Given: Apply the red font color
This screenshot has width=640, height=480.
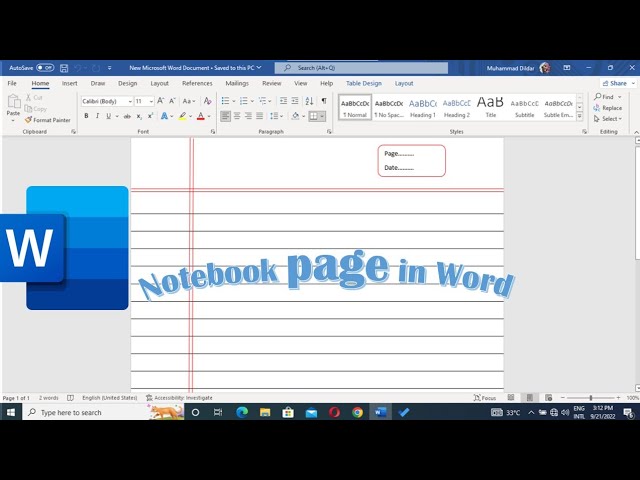Looking at the screenshot, I should (x=200, y=116).
